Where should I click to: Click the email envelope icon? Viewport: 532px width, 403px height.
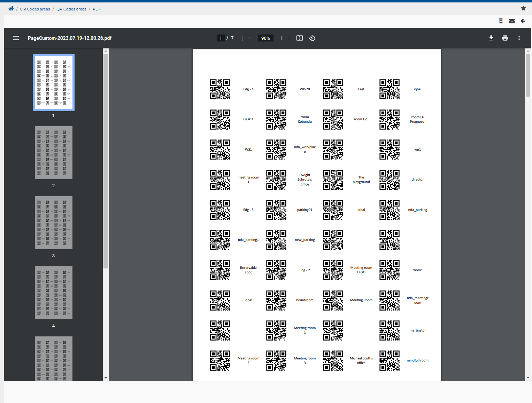[512, 21]
